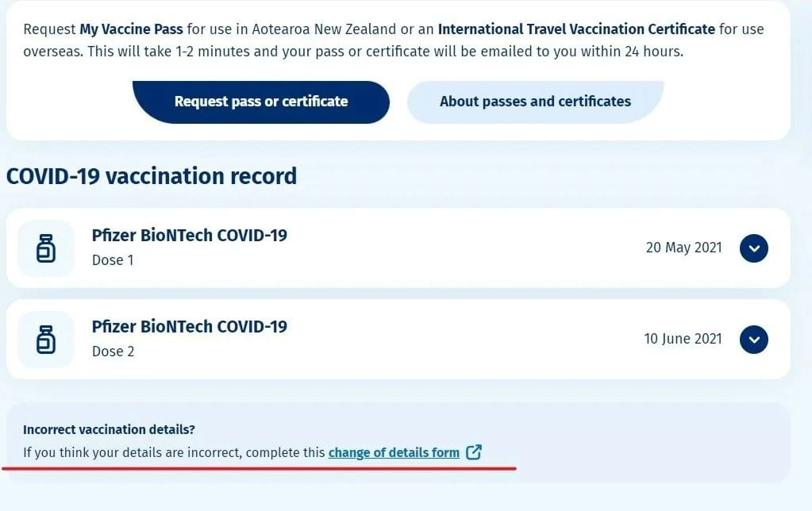Screen dimensions: 812x511
Task: Click International Travel Vaccination Certificate text
Action: 576,29
